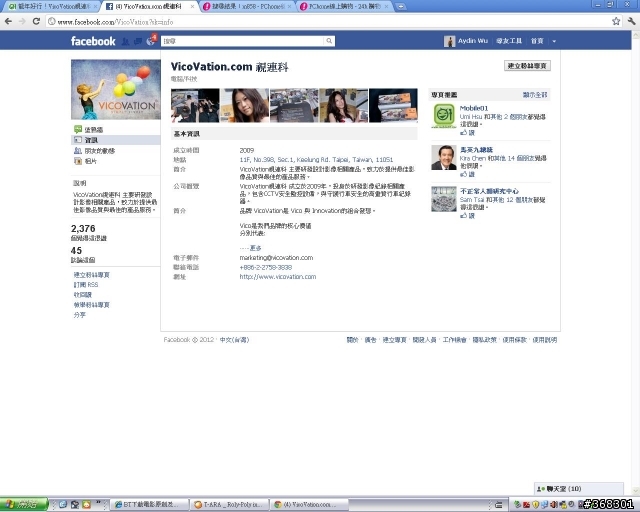Click 首頁 in the header
The height and width of the screenshot is (512, 640).
tap(537, 41)
